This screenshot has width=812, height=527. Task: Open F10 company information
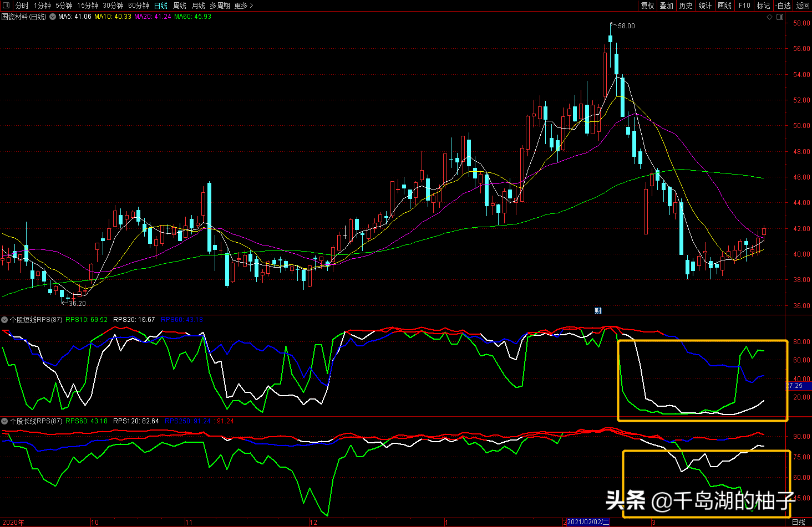tap(744, 6)
